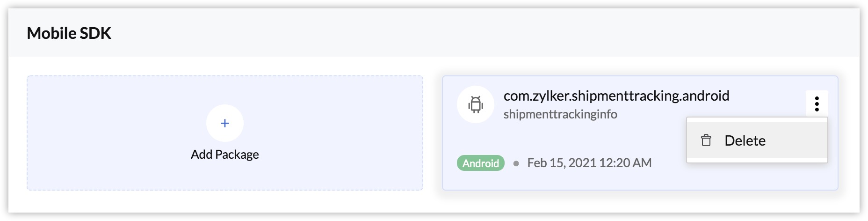Click the word Android in the green badge

pyautogui.click(x=481, y=163)
